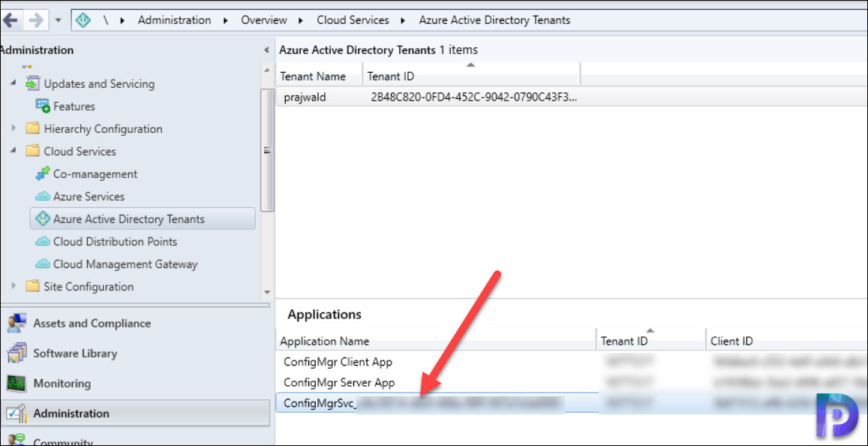Select the Cloud Services tree node
This screenshot has width=868, height=446.
click(x=80, y=152)
